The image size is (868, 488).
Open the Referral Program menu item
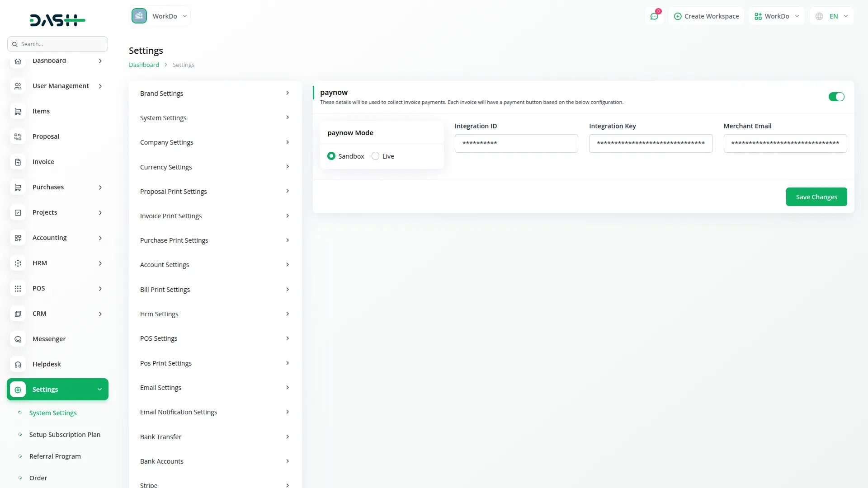pos(55,456)
